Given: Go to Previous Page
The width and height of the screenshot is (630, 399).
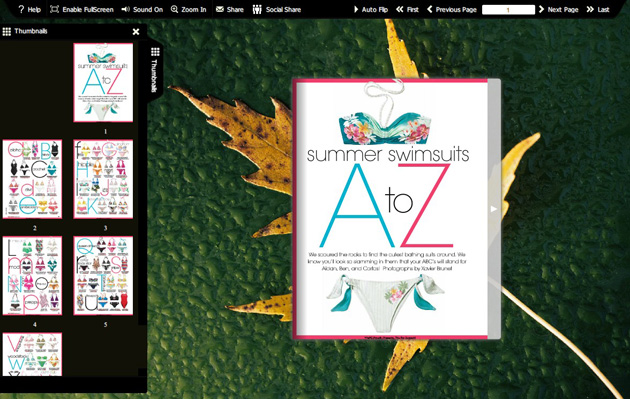Looking at the screenshot, I should click(x=452, y=9).
